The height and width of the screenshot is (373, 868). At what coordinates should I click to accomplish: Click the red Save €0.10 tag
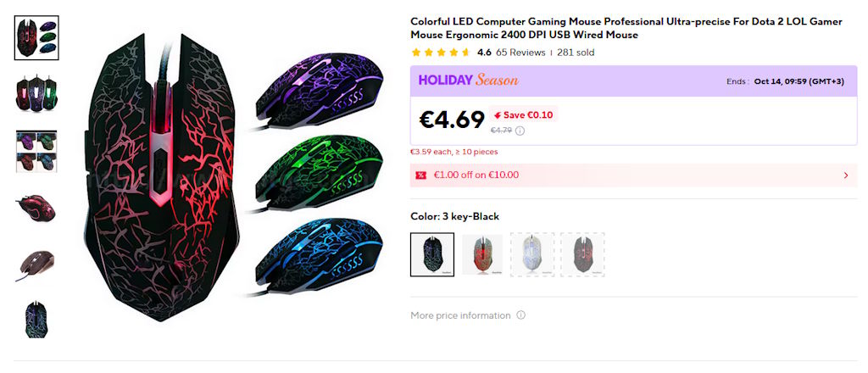523,115
